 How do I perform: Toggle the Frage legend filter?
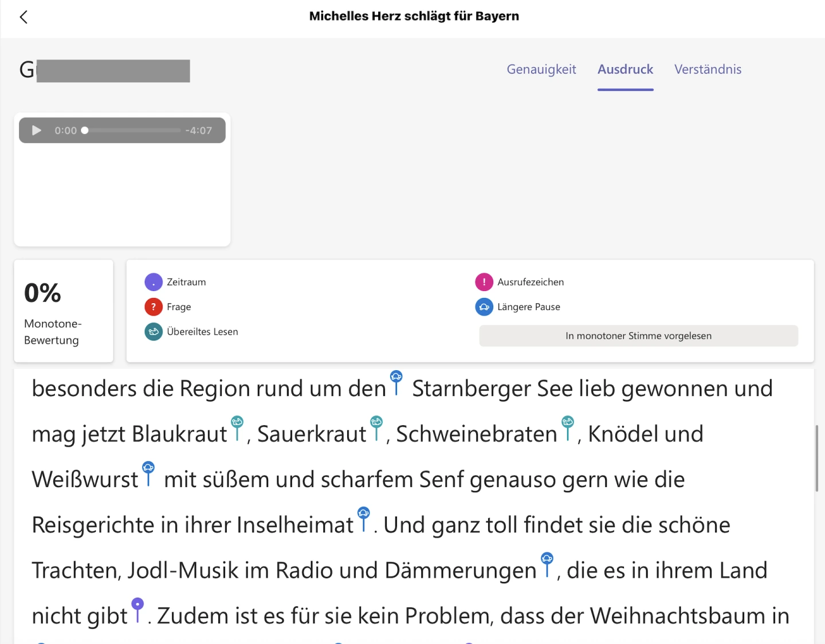[x=154, y=307]
